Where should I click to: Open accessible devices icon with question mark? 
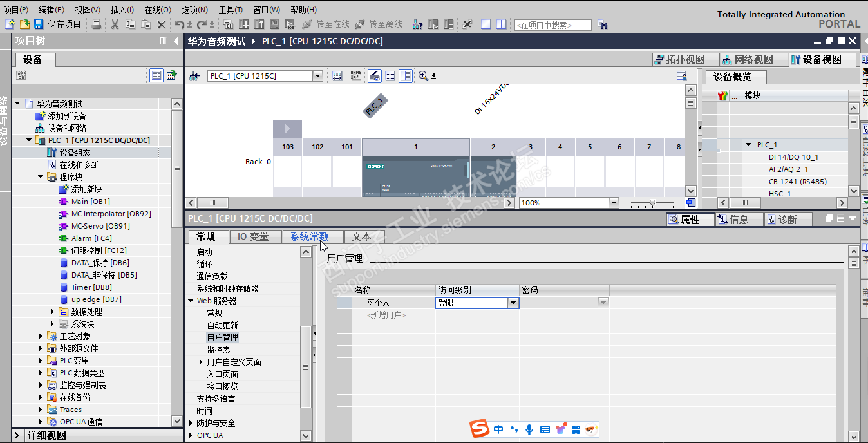(x=418, y=24)
